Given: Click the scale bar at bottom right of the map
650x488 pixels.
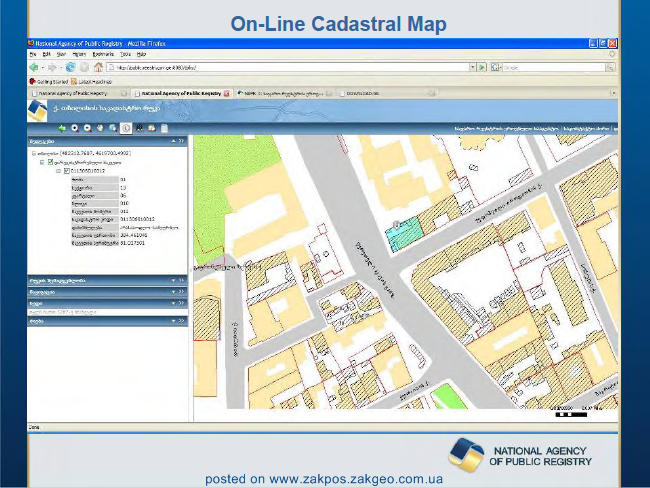Looking at the screenshot, I should 571,414.
